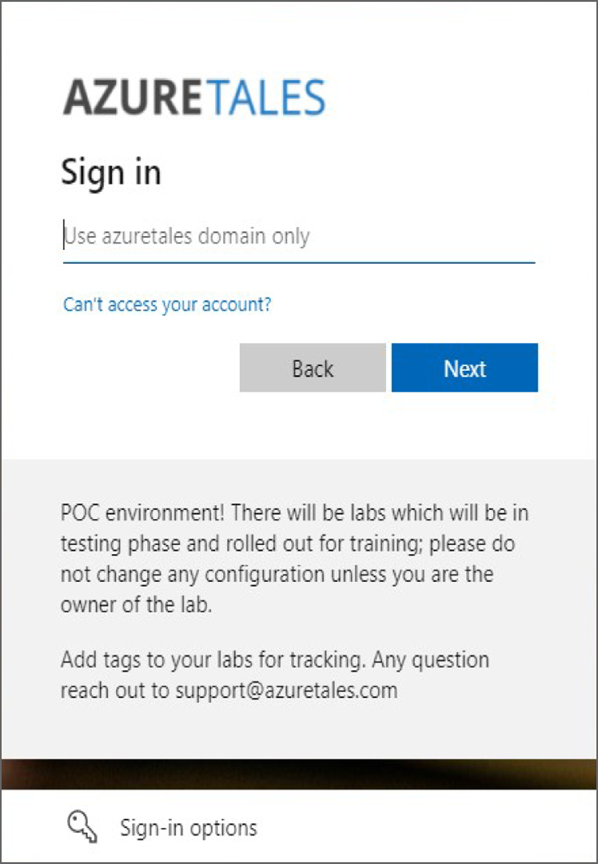Click the support@azuretales.com email address
This screenshot has width=598, height=864.
287,690
